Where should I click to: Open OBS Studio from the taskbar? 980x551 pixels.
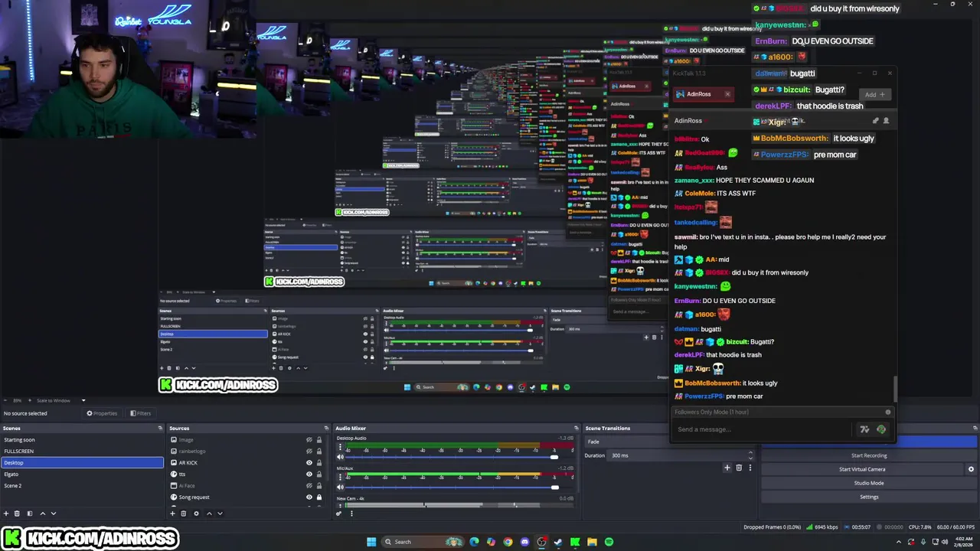[x=541, y=542]
